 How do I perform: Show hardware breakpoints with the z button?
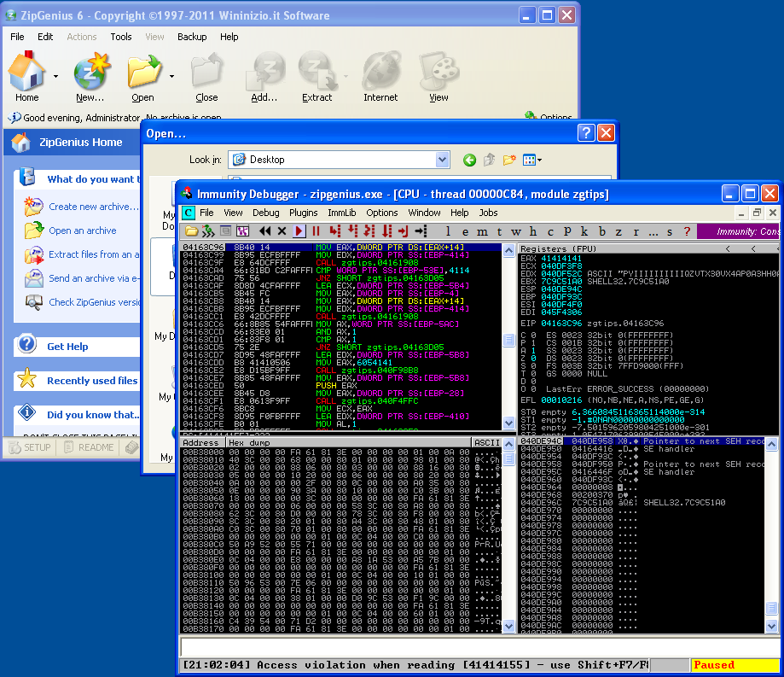click(618, 231)
